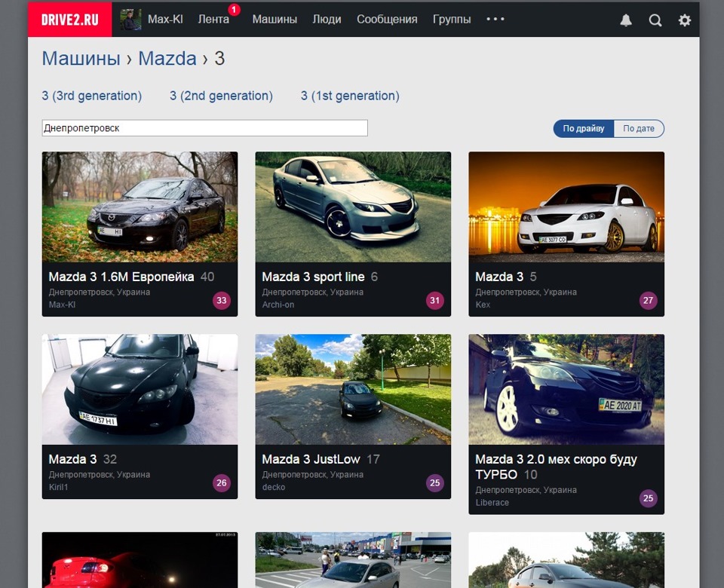Viewport: 724px width, 588px height.
Task: Open the Сообщения menu item
Action: (387, 19)
